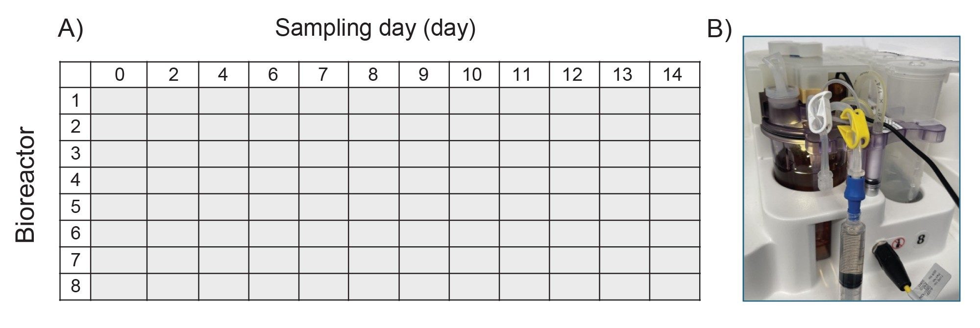Click the bioreactor 8 row header
Viewport: 980px width, 328px height.
75,286
